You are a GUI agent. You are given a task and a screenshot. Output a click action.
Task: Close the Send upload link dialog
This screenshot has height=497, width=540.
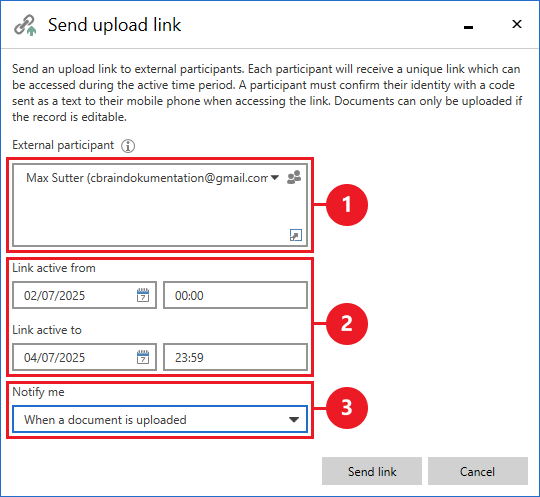click(x=517, y=24)
